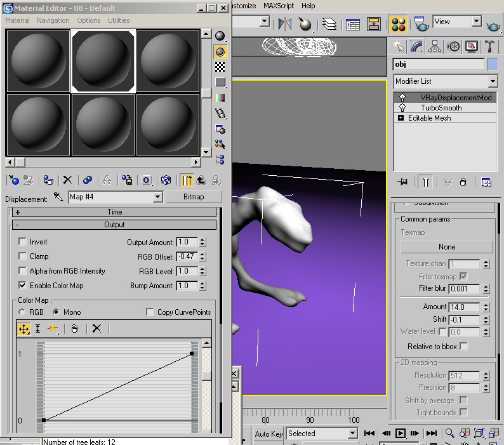Toggle Show Map in Viewport cube icon
The image size is (504, 445).
[166, 180]
